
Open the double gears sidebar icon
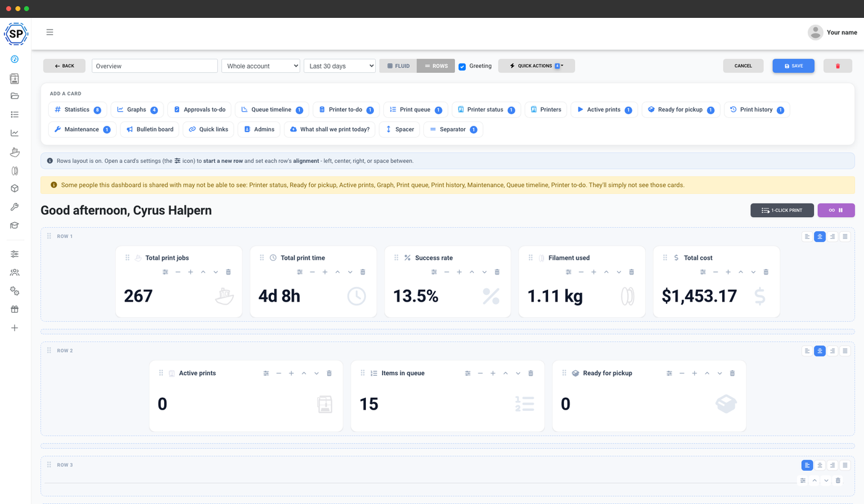pyautogui.click(x=15, y=291)
